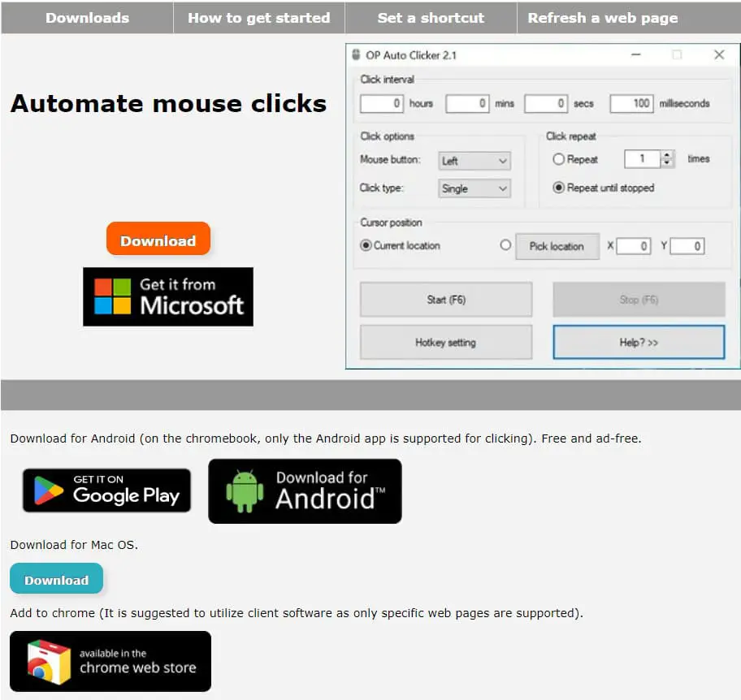This screenshot has width=741, height=700.
Task: Click the OP Auto Clicker mouse icon
Action: tap(357, 54)
